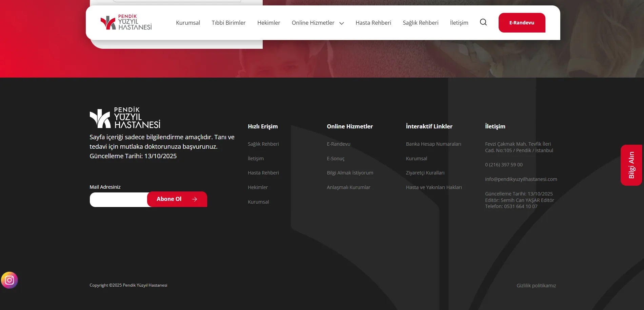The image size is (644, 310).
Task: Click the white footer hospital logo
Action: (x=125, y=118)
